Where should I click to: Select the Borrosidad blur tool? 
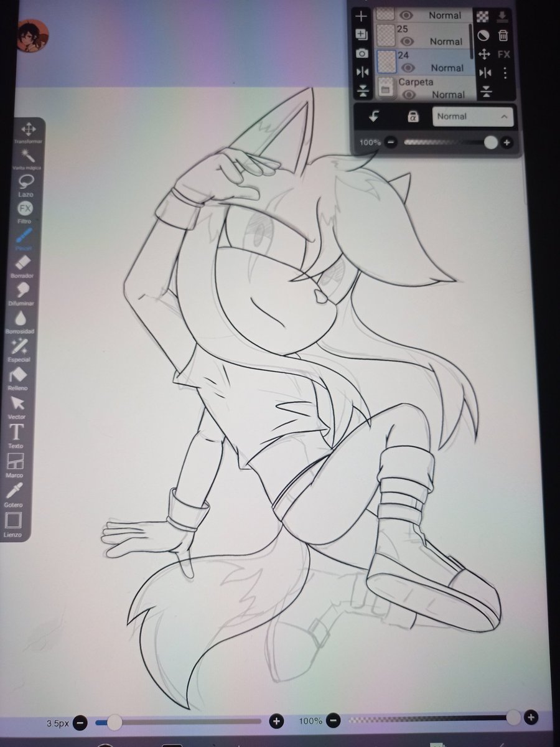click(21, 322)
